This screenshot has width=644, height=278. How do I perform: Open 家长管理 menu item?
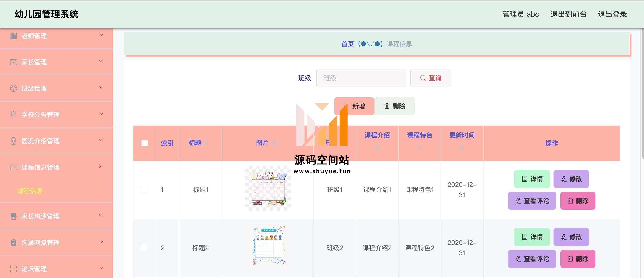point(57,62)
